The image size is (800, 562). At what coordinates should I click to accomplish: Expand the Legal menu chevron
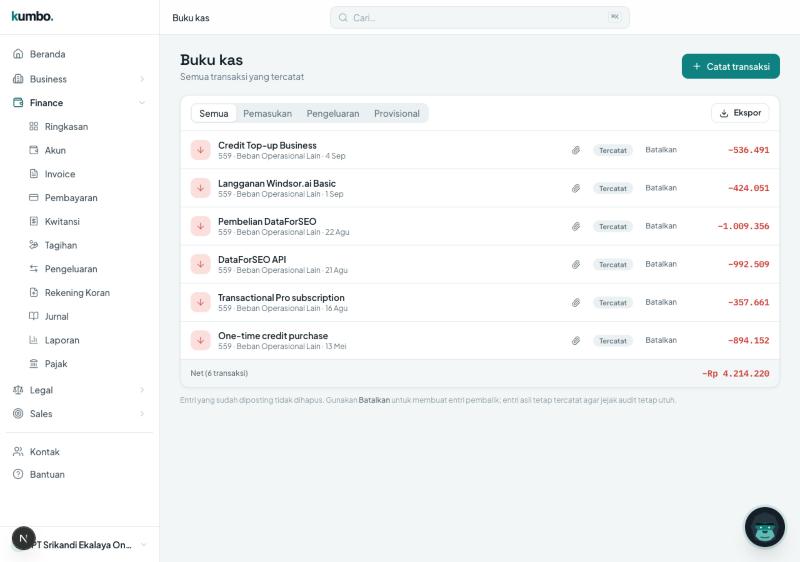click(x=142, y=390)
